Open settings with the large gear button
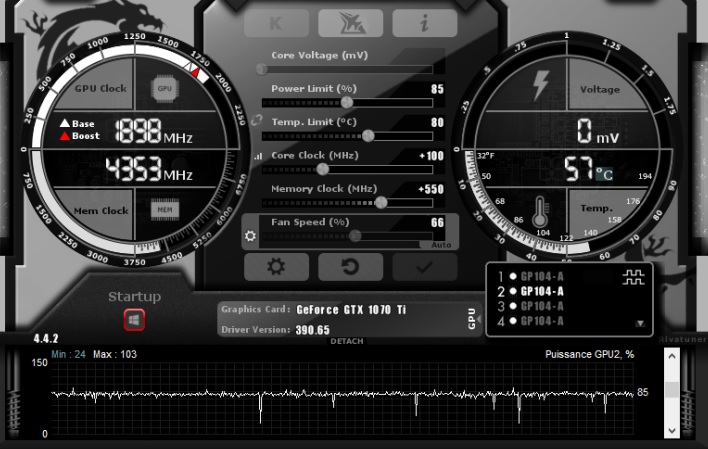Image resolution: width=708 pixels, height=449 pixels. 277,266
